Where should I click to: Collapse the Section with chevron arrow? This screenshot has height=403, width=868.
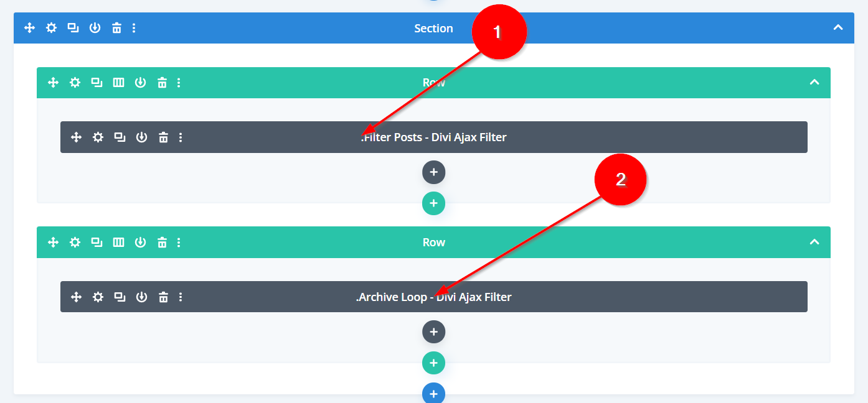coord(838,28)
